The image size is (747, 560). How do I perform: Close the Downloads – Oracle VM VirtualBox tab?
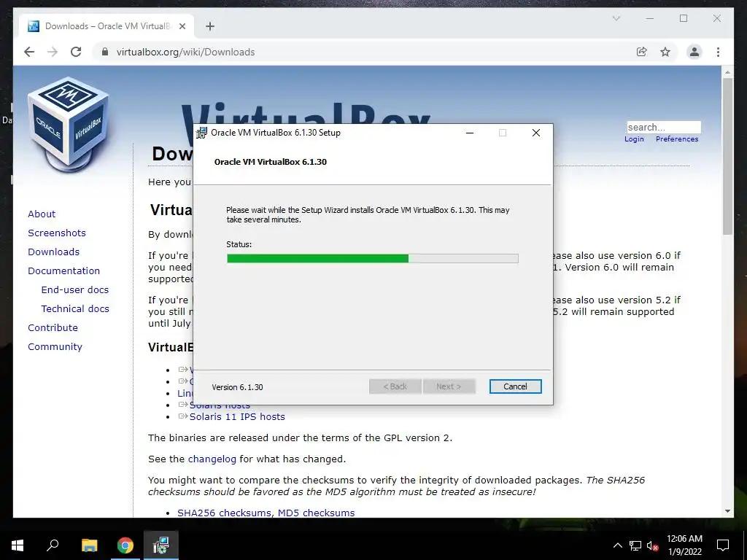point(182,26)
